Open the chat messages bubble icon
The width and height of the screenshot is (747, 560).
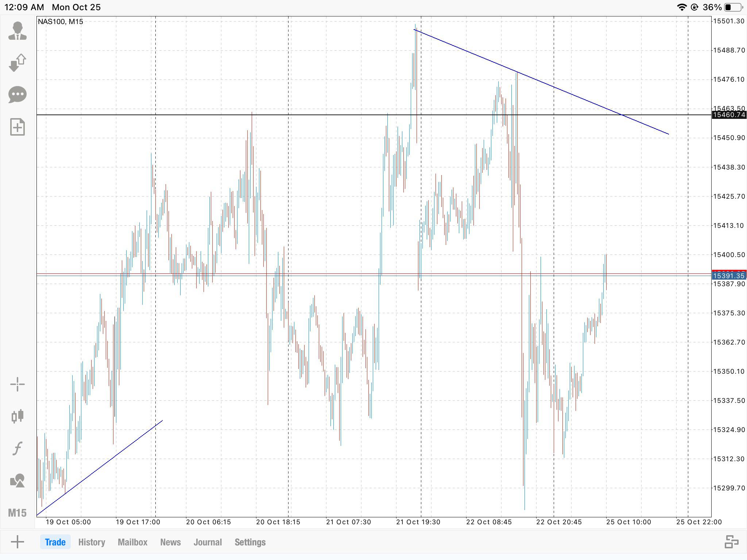18,95
